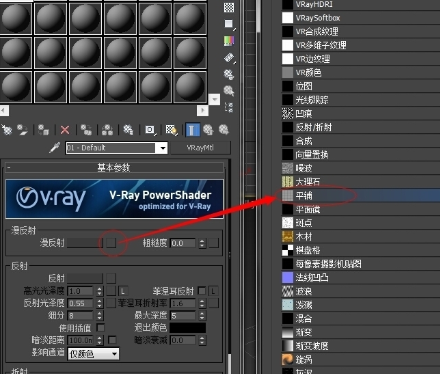Click sample slots scroll down arrow
This screenshot has height=374, width=440.
pyautogui.click(x=214, y=99)
